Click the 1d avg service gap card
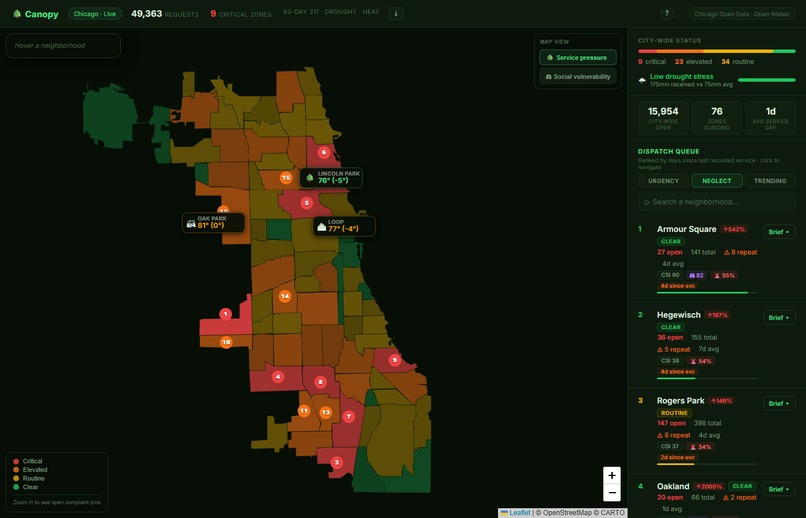This screenshot has width=806, height=518. coord(770,118)
